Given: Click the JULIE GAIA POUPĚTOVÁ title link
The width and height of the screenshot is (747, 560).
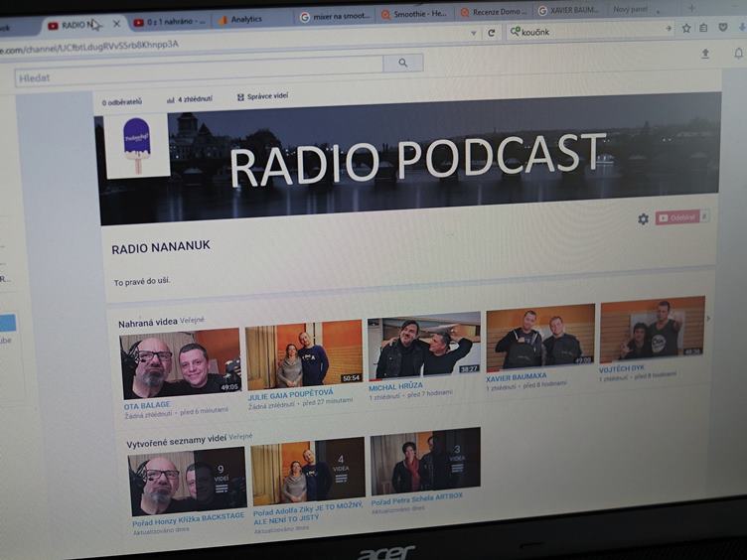Looking at the screenshot, I should click(x=290, y=395).
